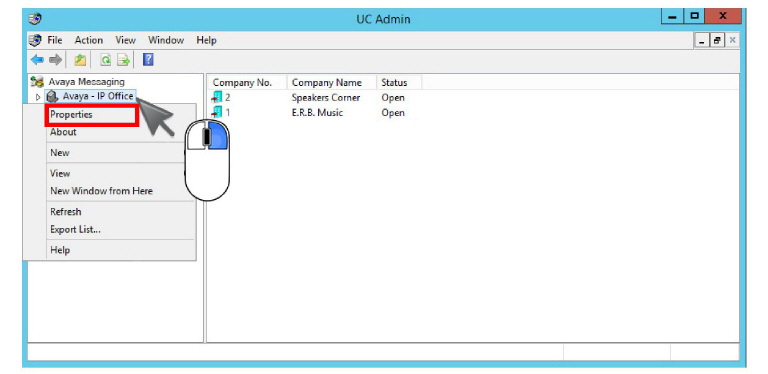Click the Refresh toolbar icon
The image size is (768, 374).
tap(105, 60)
